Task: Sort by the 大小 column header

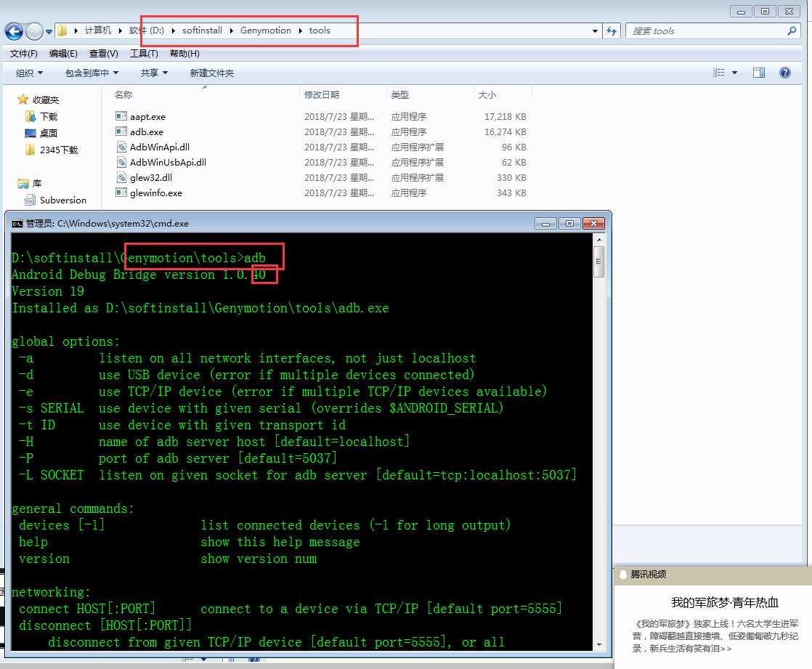Action: [487, 94]
